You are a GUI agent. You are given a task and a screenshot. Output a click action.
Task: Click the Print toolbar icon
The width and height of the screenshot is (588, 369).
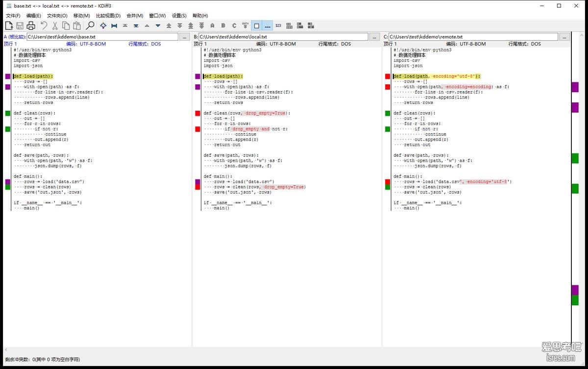tap(31, 25)
